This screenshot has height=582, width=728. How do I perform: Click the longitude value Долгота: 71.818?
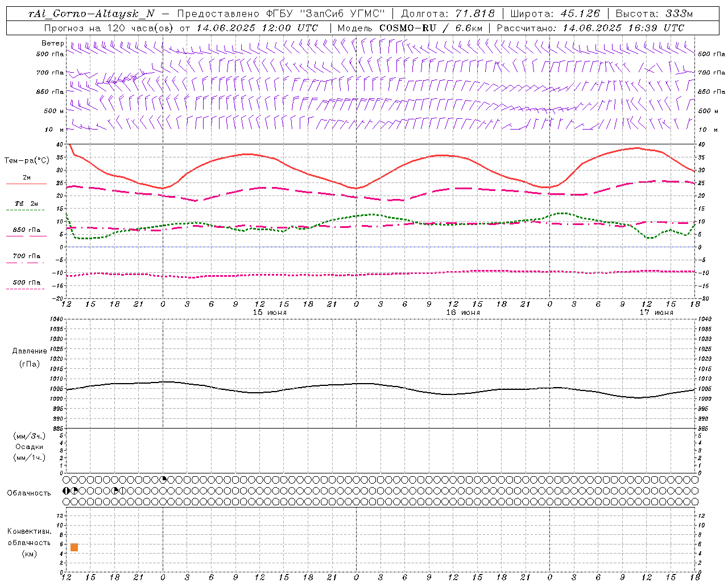point(448,14)
